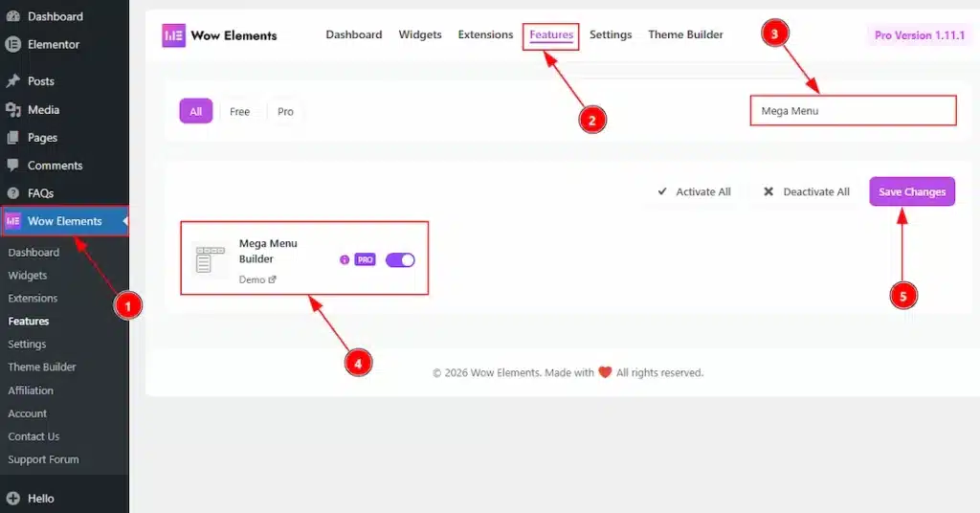Viewport: 980px width, 513px height.
Task: Click the Hello plus icon in sidebar
Action: coord(12,498)
